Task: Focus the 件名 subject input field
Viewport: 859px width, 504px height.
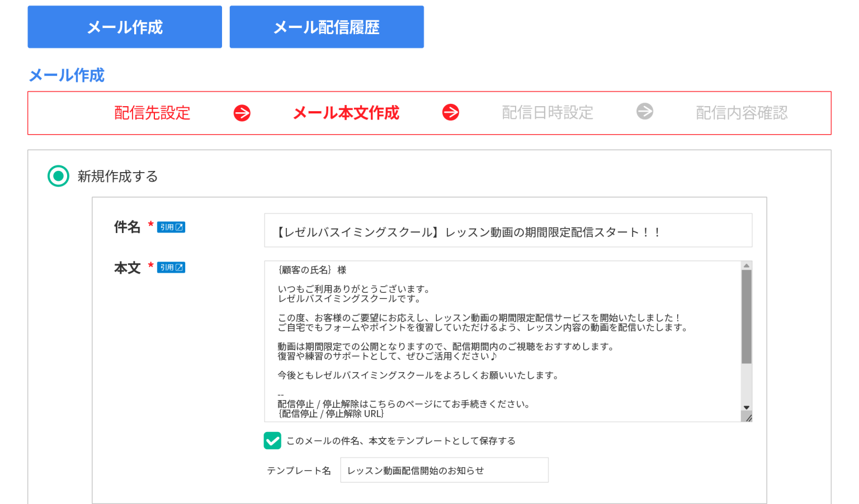Action: [x=508, y=230]
